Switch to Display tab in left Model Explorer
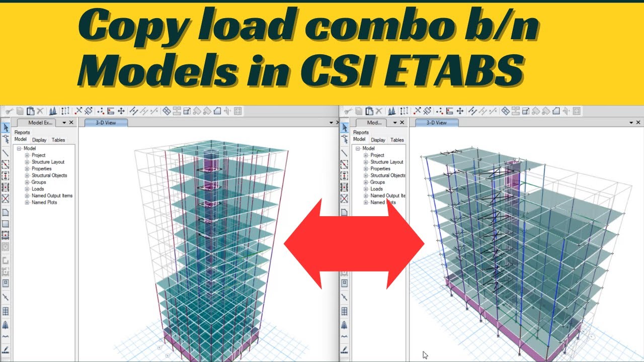Image resolution: width=644 pixels, height=362 pixels. pyautogui.click(x=39, y=140)
